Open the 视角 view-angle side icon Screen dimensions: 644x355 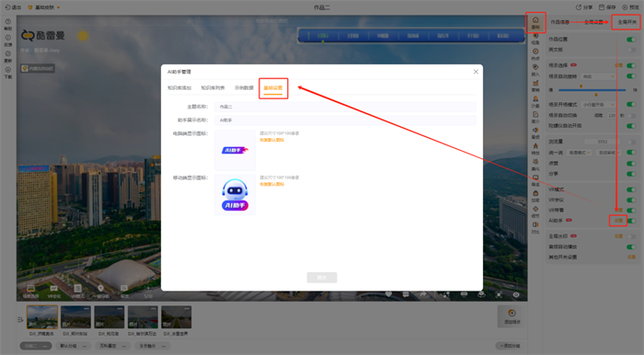pyautogui.click(x=535, y=39)
